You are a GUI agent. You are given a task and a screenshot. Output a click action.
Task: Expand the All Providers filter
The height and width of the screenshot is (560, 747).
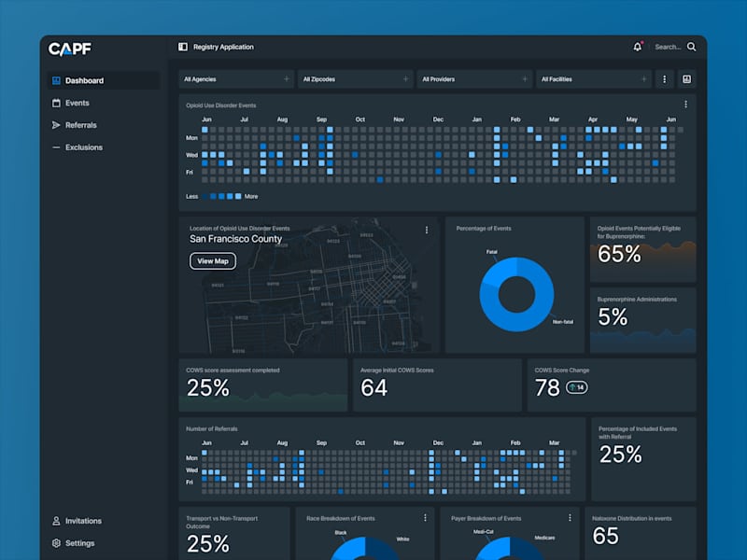coord(474,79)
